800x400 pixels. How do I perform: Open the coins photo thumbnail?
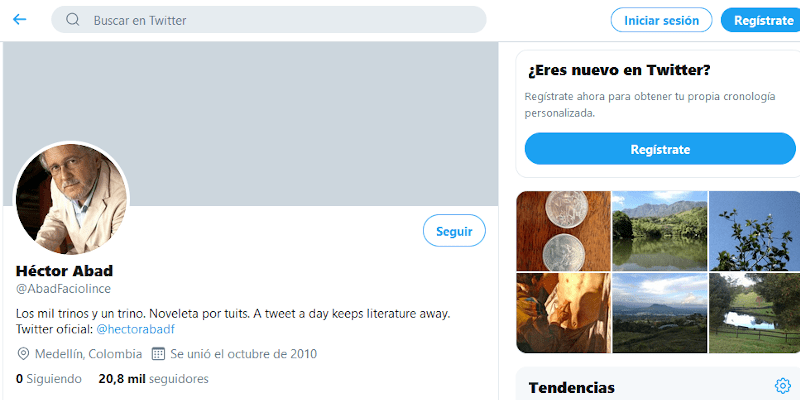563,231
